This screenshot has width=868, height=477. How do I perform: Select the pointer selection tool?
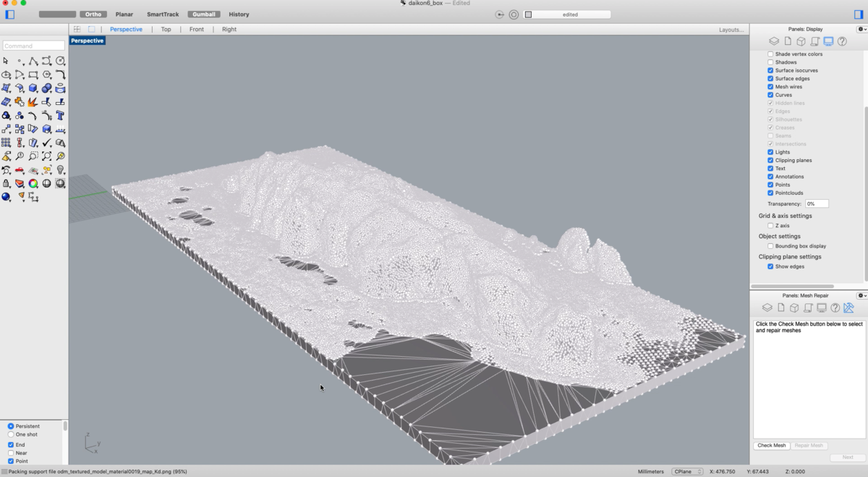point(7,62)
